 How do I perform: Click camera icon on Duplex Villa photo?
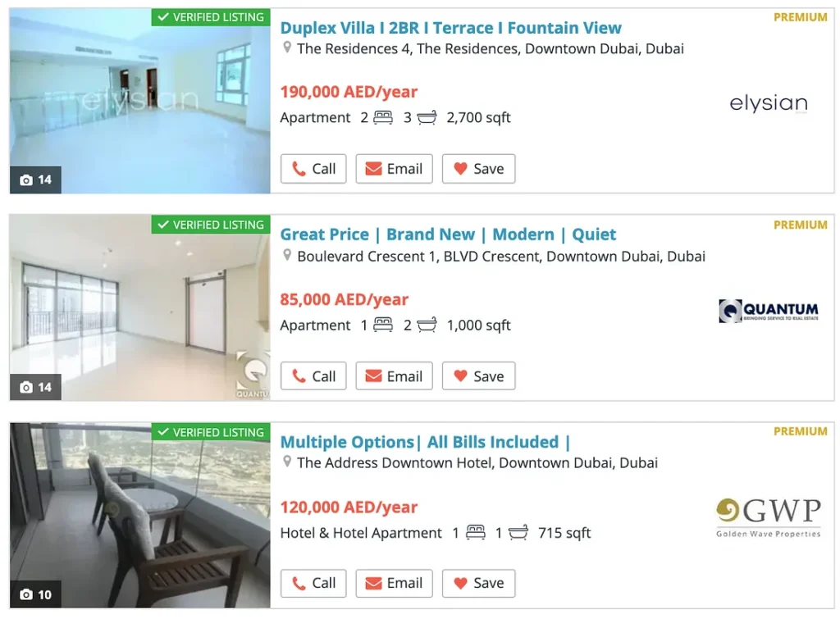pyautogui.click(x=25, y=180)
